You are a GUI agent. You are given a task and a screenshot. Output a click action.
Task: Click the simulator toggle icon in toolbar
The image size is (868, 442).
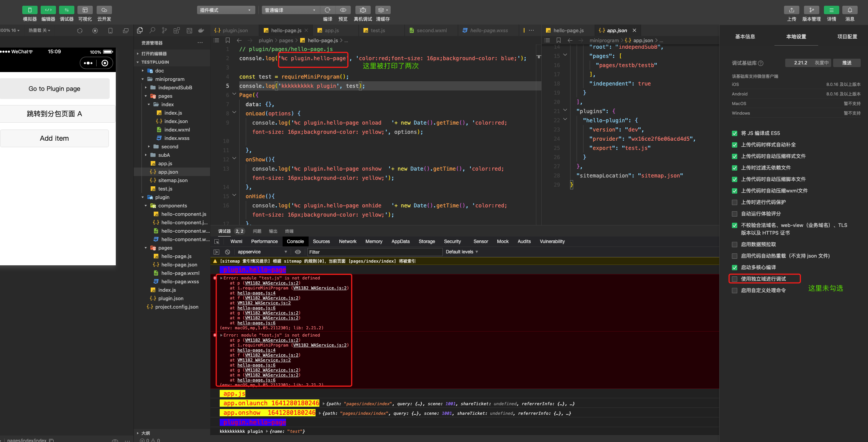pos(30,10)
